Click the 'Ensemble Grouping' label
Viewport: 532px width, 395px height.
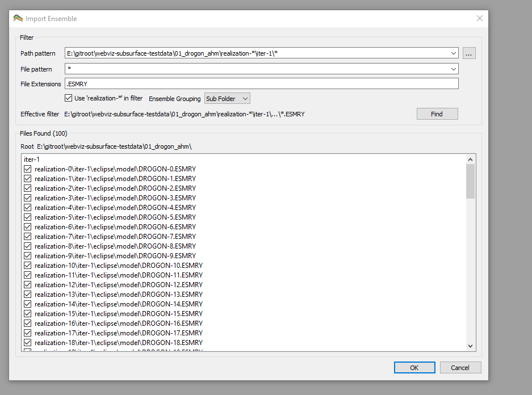(175, 99)
